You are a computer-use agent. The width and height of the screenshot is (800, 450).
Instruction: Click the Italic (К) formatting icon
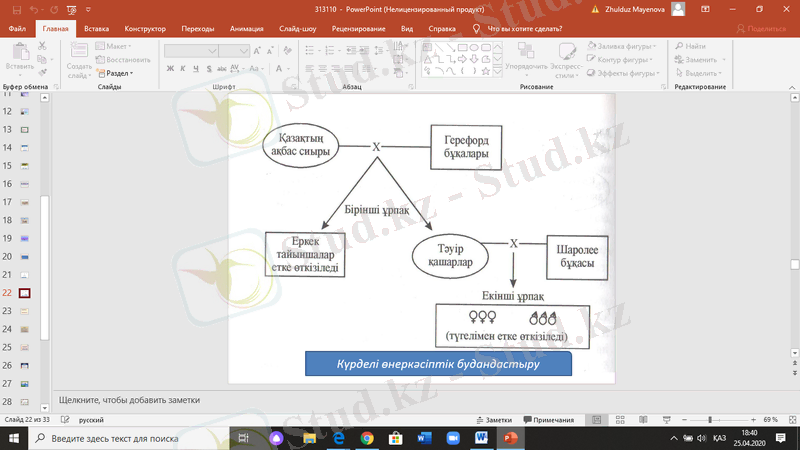(183, 68)
